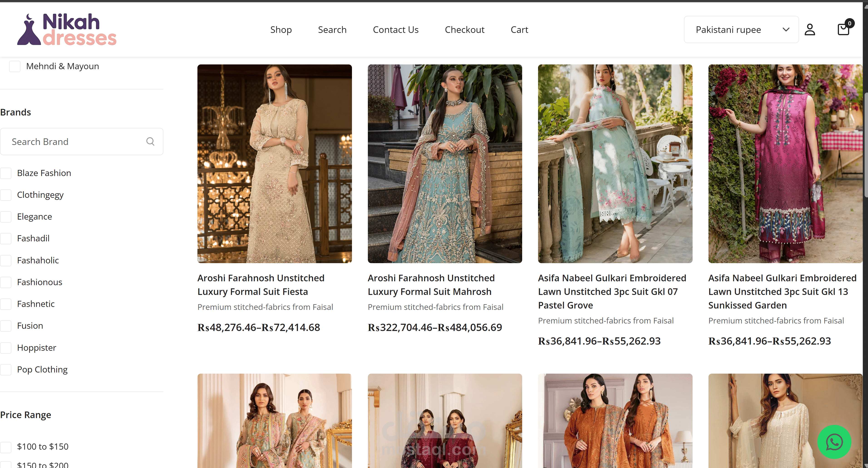Open the Search menu item
Viewport: 868px width, 468px height.
(x=332, y=30)
